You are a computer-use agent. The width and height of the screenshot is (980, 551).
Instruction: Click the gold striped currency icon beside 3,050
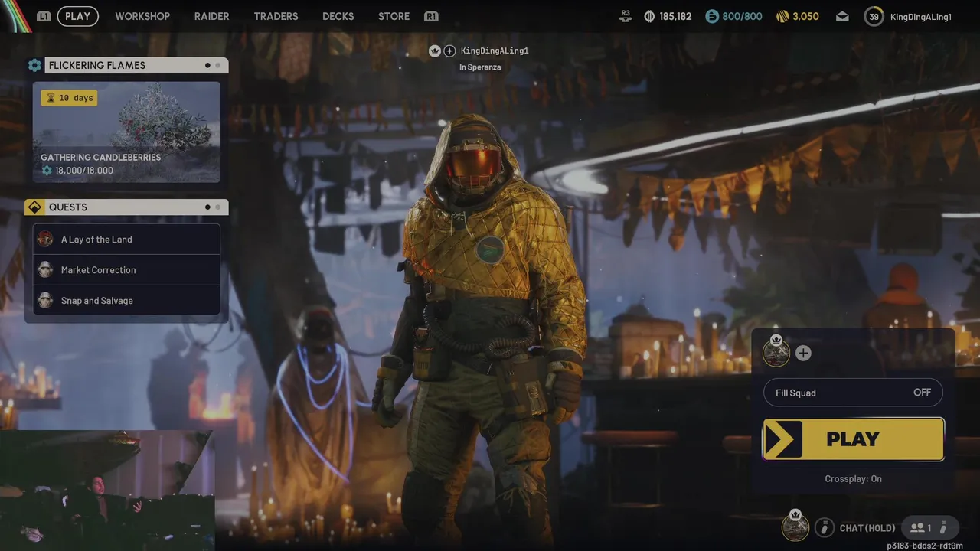tap(782, 16)
